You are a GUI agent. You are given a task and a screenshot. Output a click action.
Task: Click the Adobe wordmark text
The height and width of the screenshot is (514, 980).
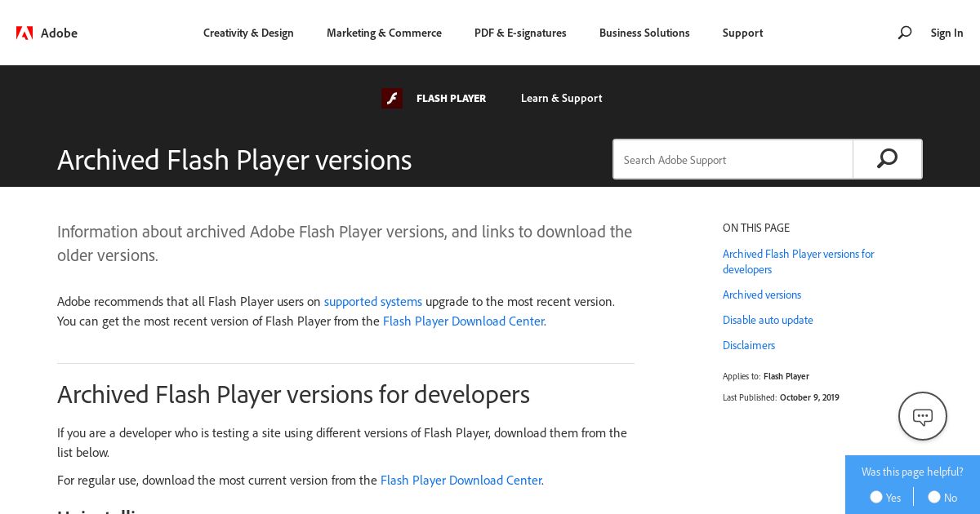point(59,33)
